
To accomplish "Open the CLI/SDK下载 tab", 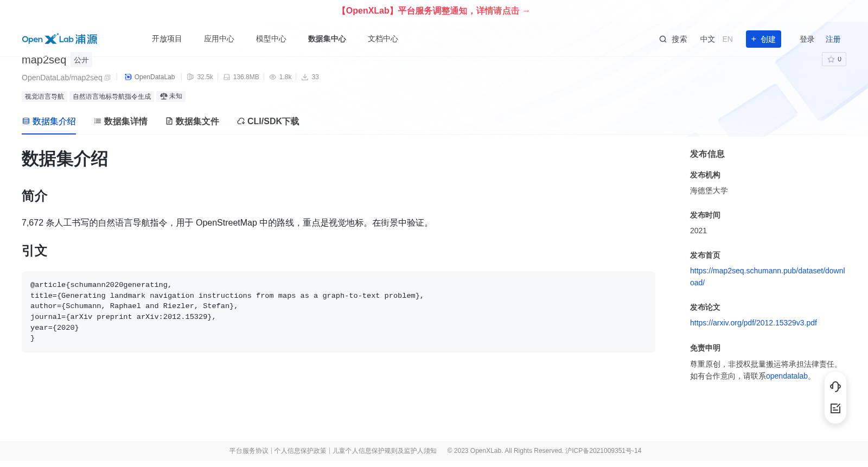I will click(268, 121).
